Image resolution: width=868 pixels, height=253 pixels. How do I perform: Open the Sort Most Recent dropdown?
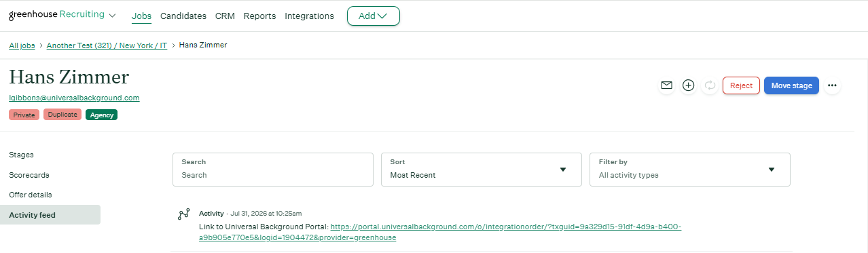coord(482,170)
